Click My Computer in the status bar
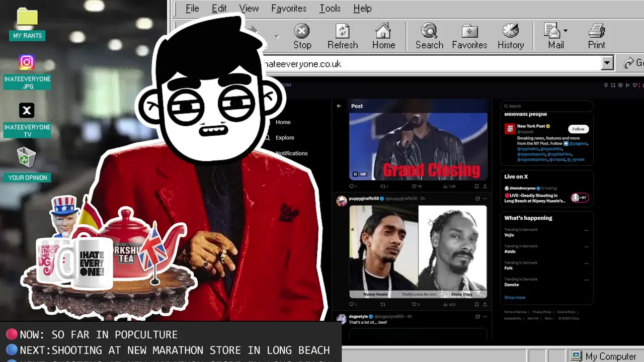Image resolution: width=644 pixels, height=362 pixels. point(604,356)
